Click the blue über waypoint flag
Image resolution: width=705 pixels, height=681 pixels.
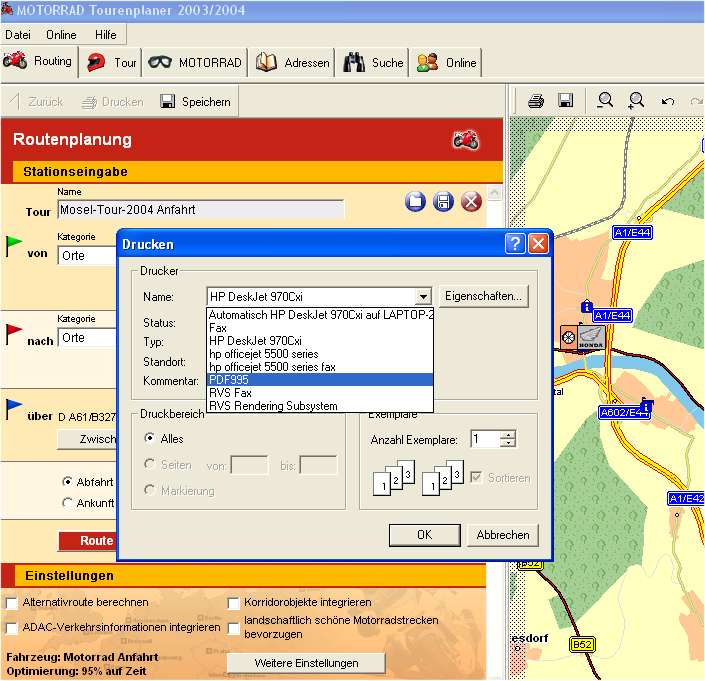(x=13, y=409)
